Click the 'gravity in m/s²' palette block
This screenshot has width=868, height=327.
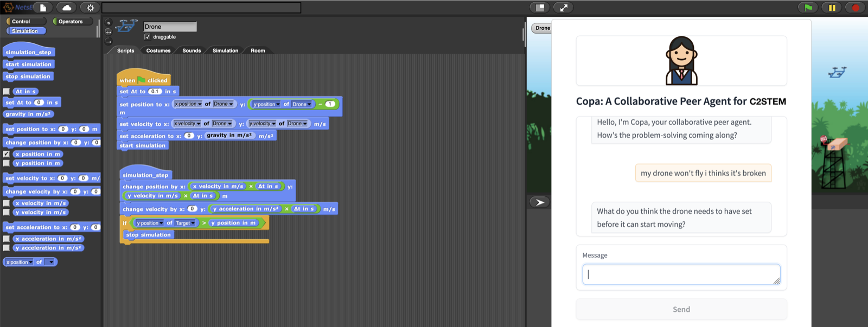coord(28,114)
